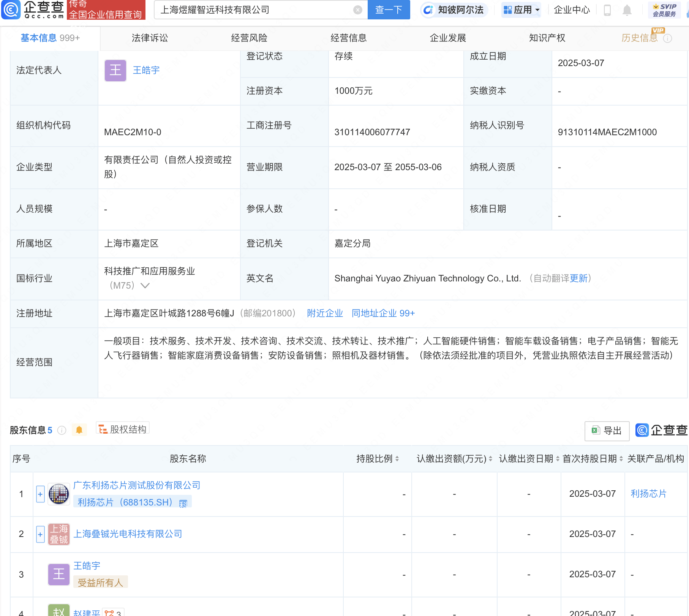Image resolution: width=689 pixels, height=616 pixels.
Task: Click the 查一下 search button
Action: click(x=388, y=10)
